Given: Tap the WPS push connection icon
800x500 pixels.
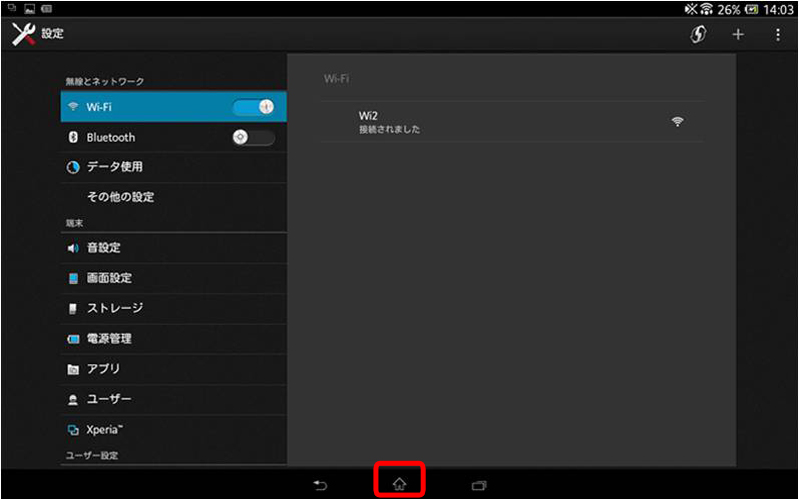Looking at the screenshot, I should 698,34.
